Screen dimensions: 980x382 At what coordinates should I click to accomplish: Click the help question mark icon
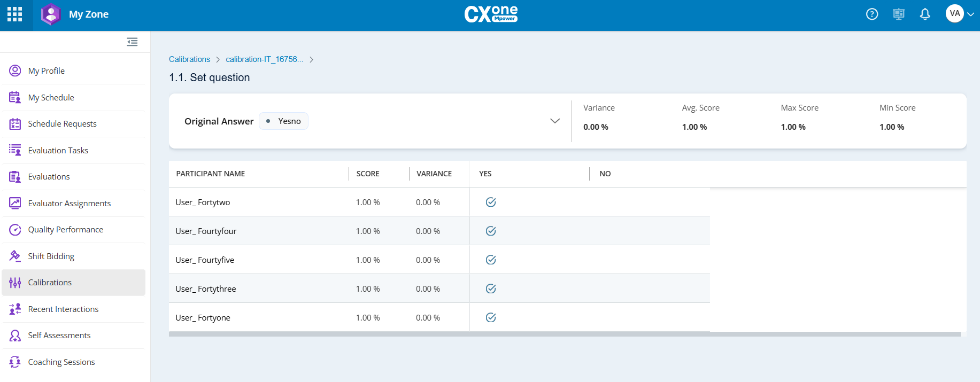pyautogui.click(x=872, y=14)
